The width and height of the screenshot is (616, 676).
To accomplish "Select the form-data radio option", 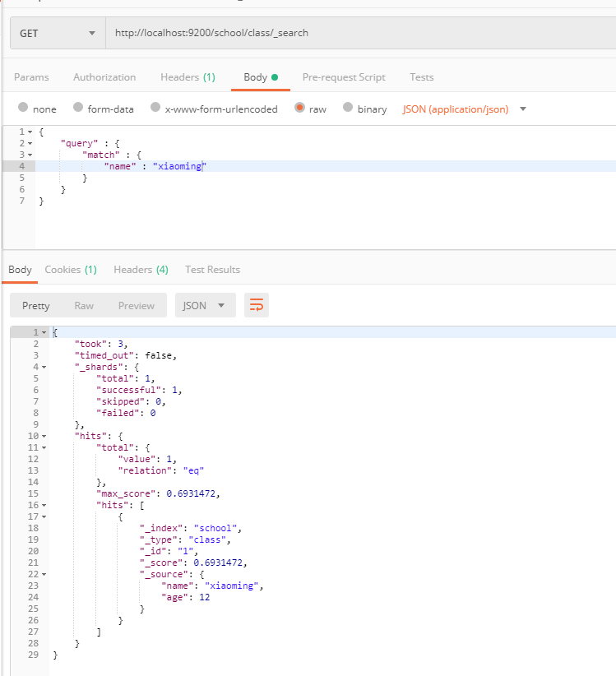I will tap(78, 108).
